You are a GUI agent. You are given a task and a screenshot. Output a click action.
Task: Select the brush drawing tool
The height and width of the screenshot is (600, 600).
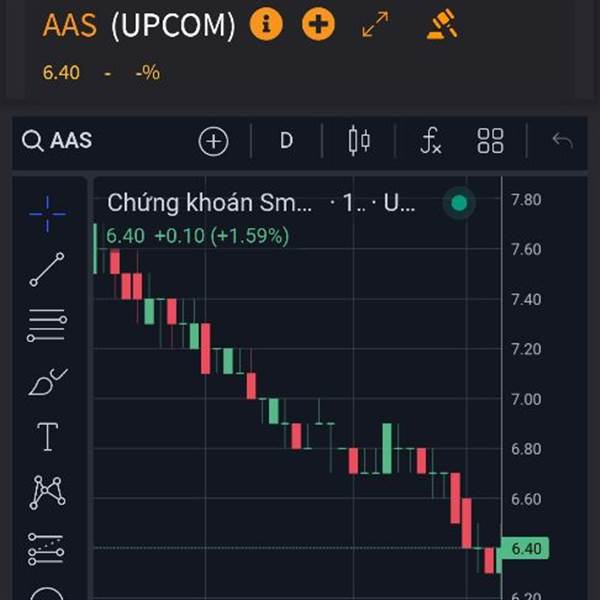(48, 382)
